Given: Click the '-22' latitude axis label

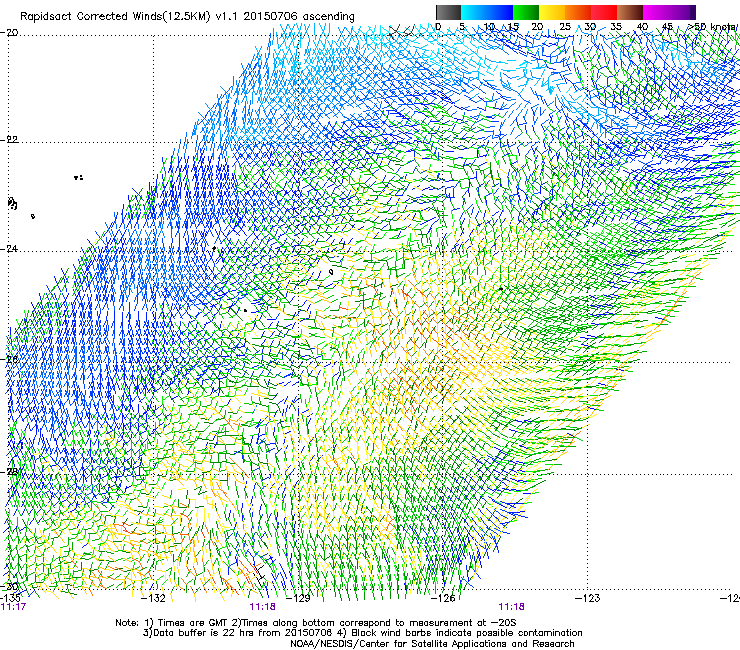Looking at the screenshot, I should 10,140.
